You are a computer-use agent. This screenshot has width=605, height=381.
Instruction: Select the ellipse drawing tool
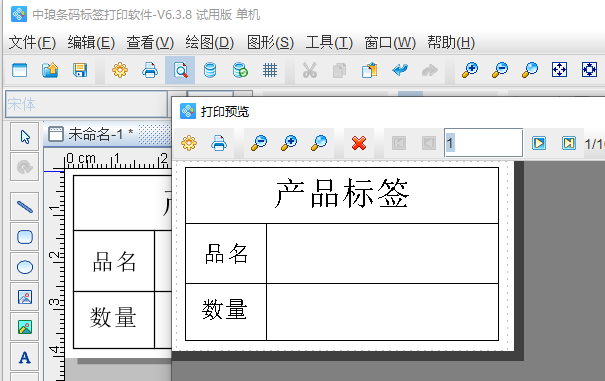click(x=25, y=267)
